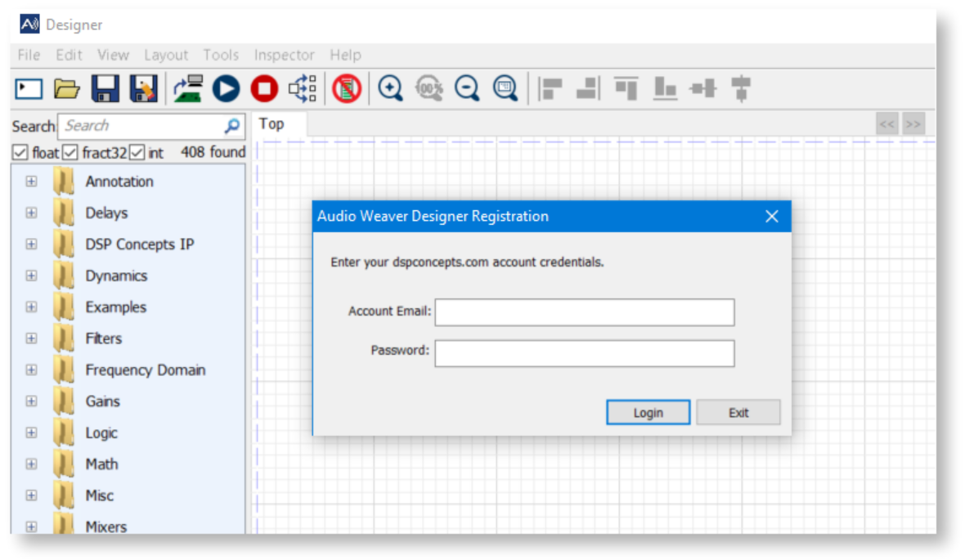Viewport: 965px width, 560px height.
Task: Select the Math tree item
Action: pos(101,464)
